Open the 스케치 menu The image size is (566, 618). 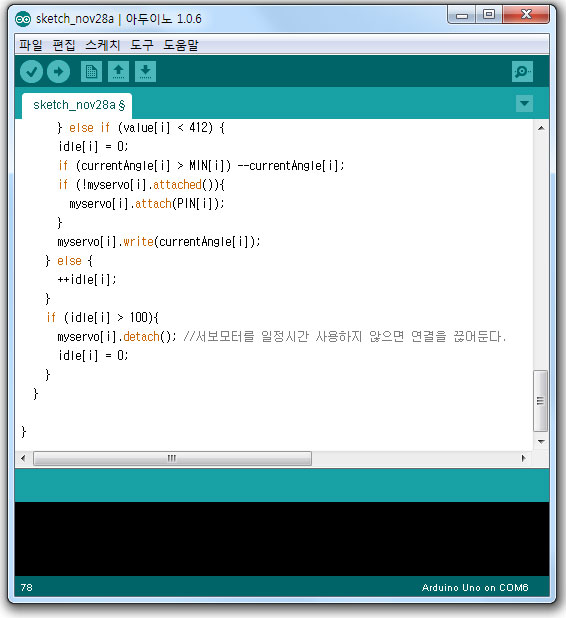102,45
